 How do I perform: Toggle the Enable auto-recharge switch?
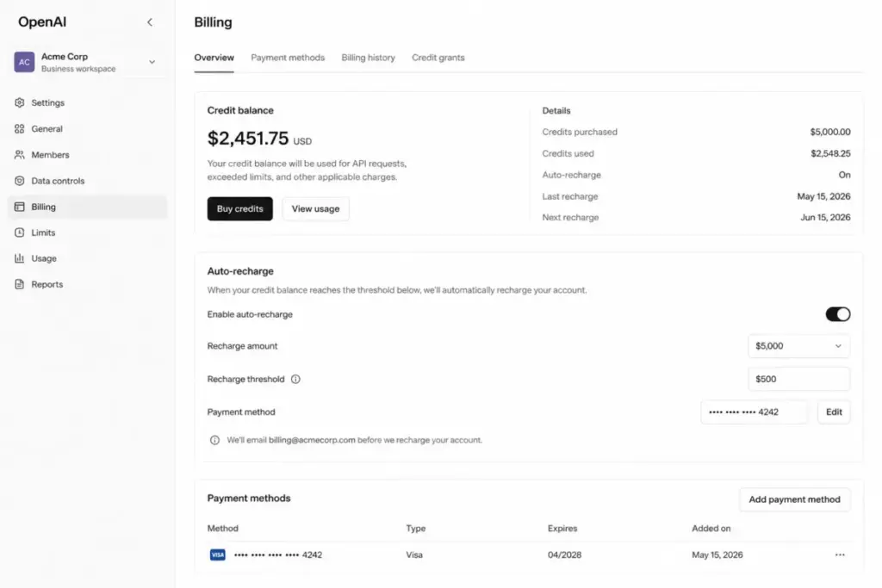pyautogui.click(x=837, y=314)
